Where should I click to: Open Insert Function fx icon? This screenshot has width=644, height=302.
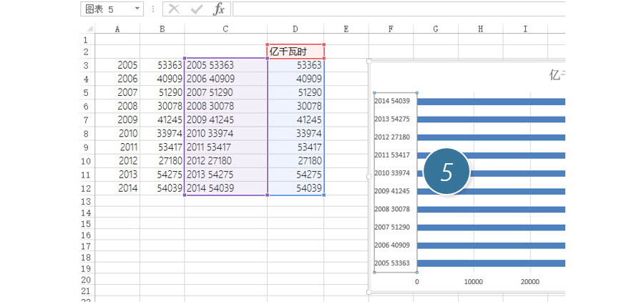coord(218,9)
